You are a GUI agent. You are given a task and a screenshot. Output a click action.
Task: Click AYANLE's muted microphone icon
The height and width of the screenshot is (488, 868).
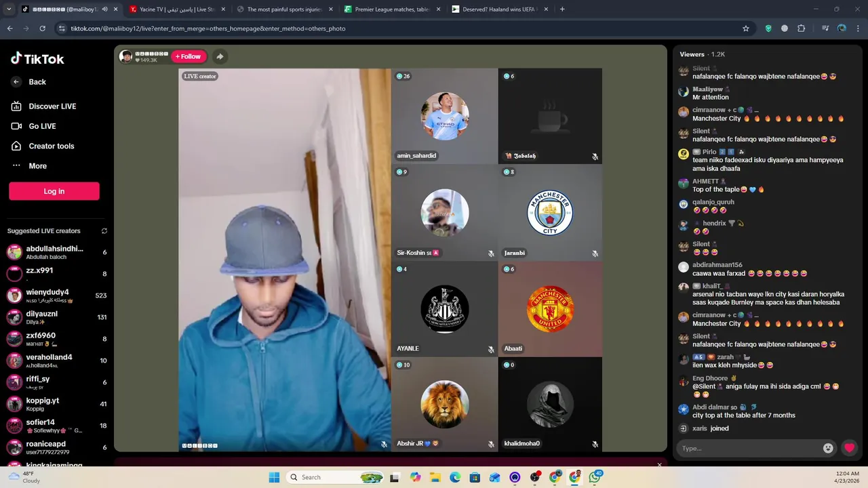pyautogui.click(x=491, y=350)
